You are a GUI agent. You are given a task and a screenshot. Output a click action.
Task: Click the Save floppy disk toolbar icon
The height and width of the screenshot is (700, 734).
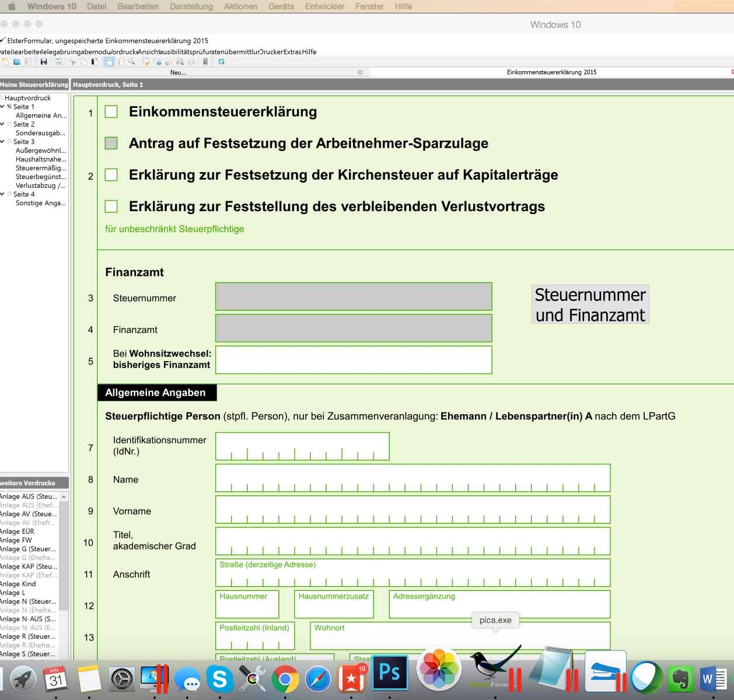(44, 62)
